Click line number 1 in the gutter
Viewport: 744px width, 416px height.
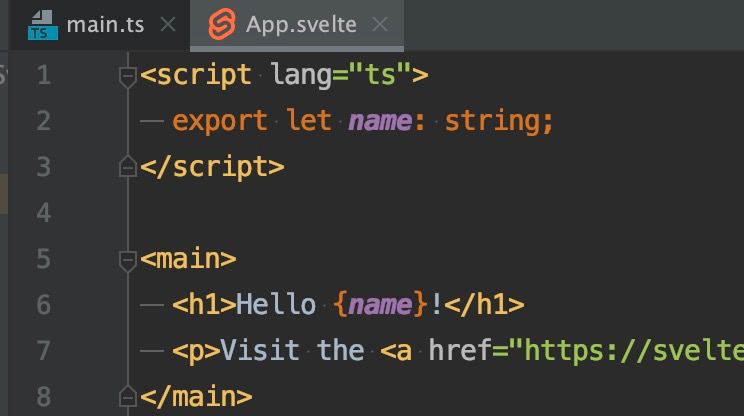click(44, 75)
